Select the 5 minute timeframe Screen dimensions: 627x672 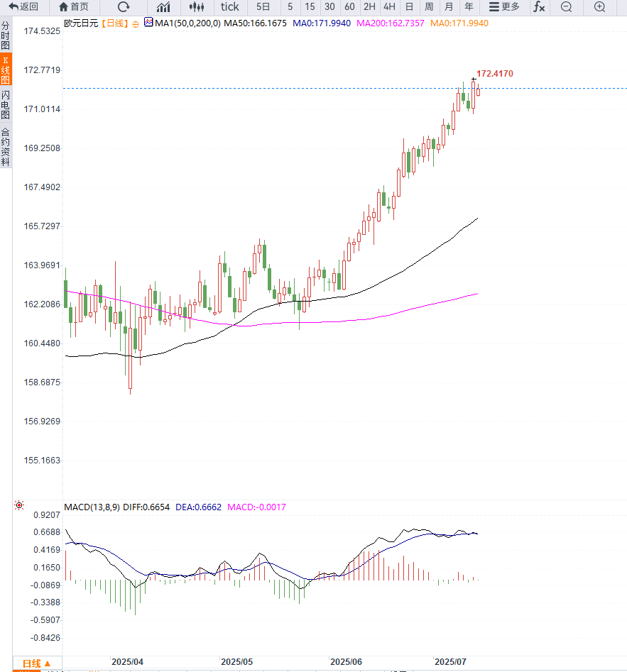(290, 7)
